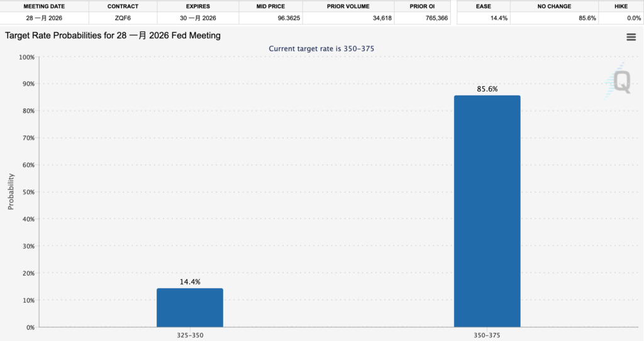Image resolution: width=644 pixels, height=341 pixels.
Task: Click the Probability y-axis title
Action: [11, 192]
